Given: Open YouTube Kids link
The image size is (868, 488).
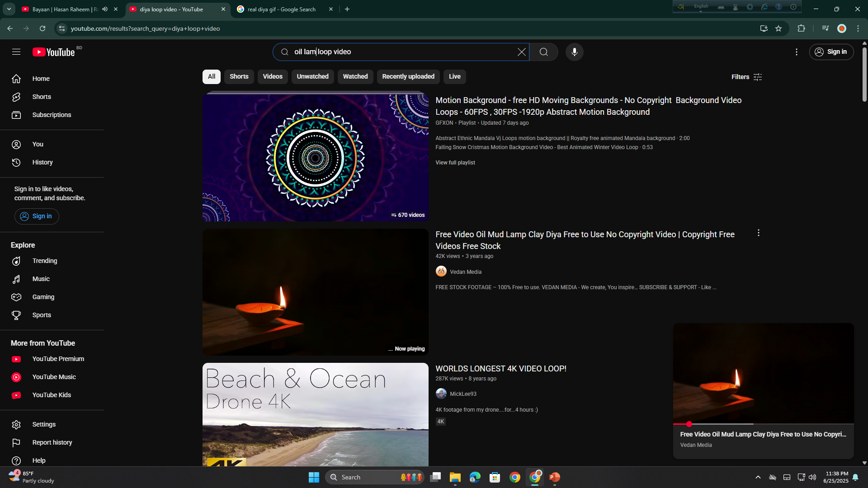Looking at the screenshot, I should (x=52, y=395).
